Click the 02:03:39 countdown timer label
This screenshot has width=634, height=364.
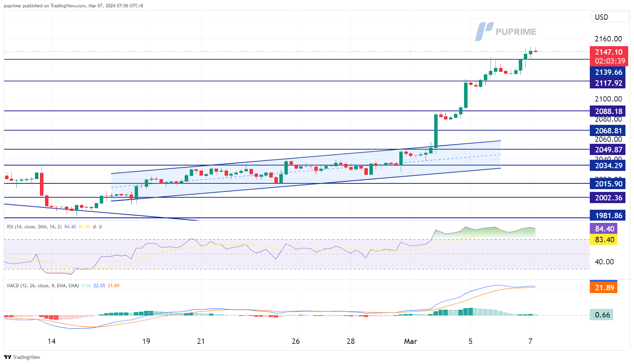coord(609,61)
